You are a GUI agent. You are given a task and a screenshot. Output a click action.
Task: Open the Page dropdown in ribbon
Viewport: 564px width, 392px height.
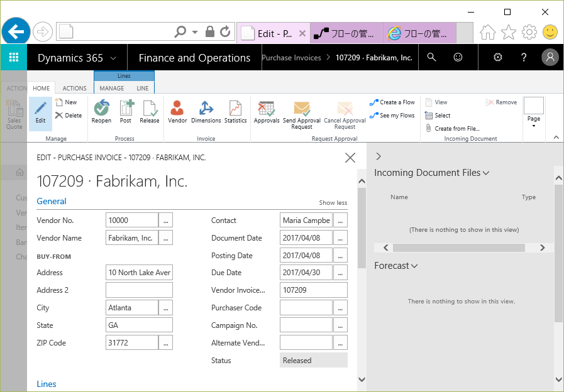click(534, 112)
